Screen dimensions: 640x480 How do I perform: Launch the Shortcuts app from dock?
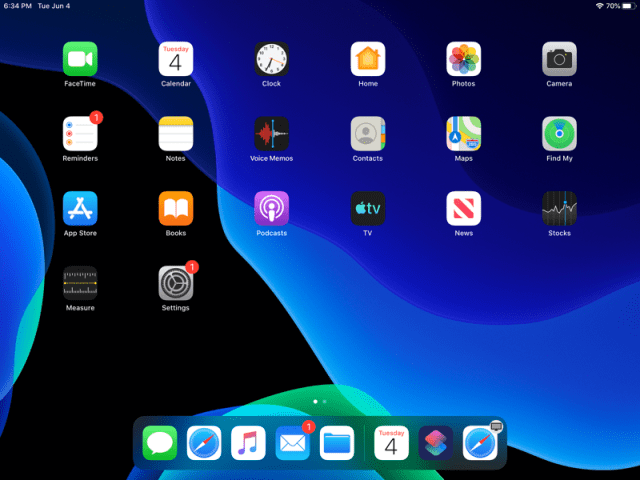[x=436, y=443]
